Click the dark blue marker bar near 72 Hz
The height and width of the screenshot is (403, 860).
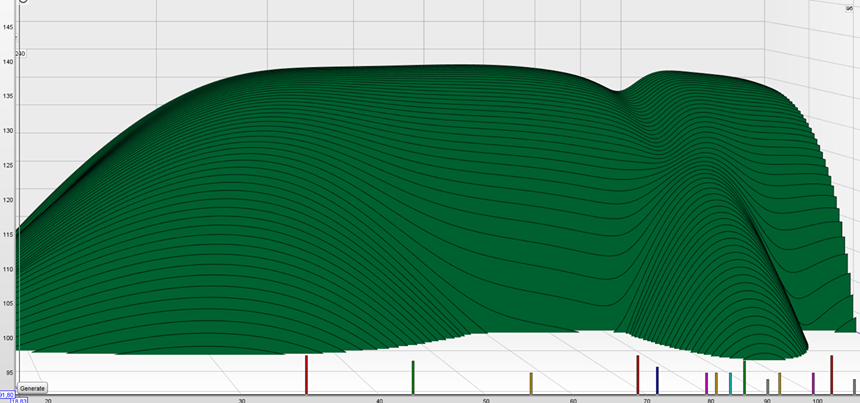pos(657,381)
